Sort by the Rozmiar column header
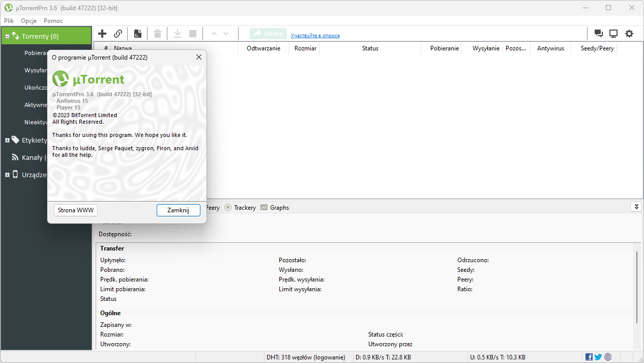Viewport: 644px width, 363px height. 305,48
